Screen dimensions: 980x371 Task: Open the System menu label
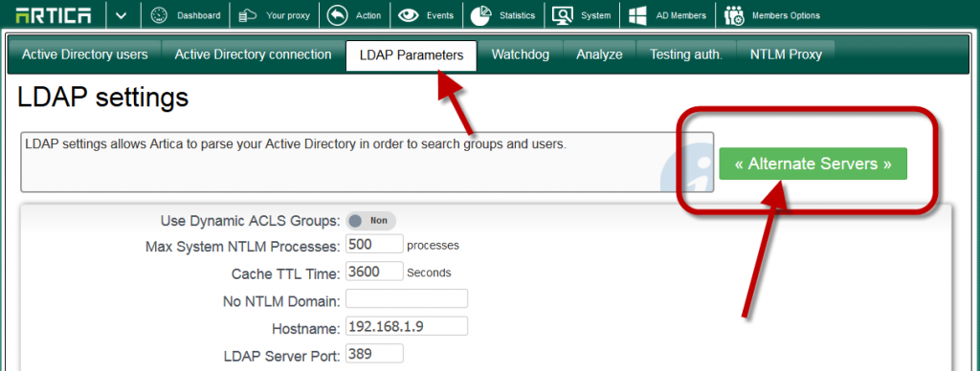click(595, 15)
